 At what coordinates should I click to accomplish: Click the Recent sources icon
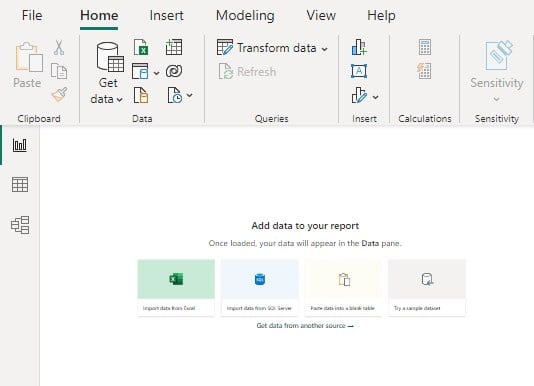(175, 95)
